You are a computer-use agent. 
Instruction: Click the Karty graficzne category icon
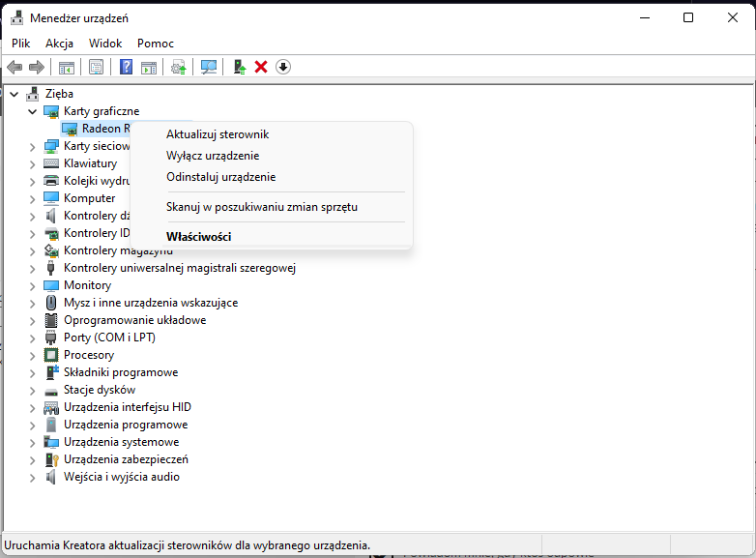(51, 111)
